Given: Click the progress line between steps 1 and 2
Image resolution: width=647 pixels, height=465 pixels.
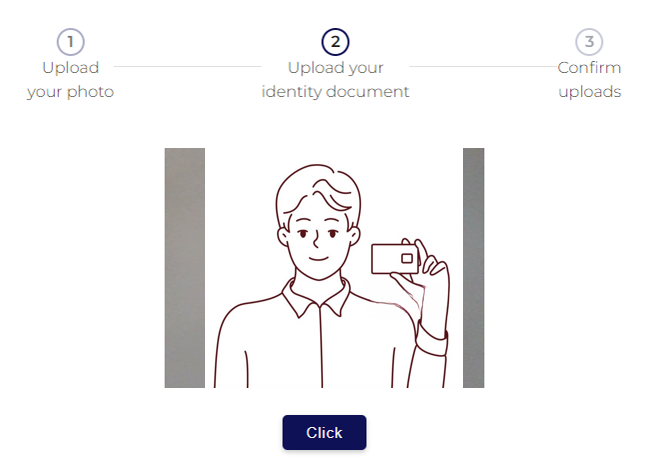Looking at the screenshot, I should coord(187,66).
